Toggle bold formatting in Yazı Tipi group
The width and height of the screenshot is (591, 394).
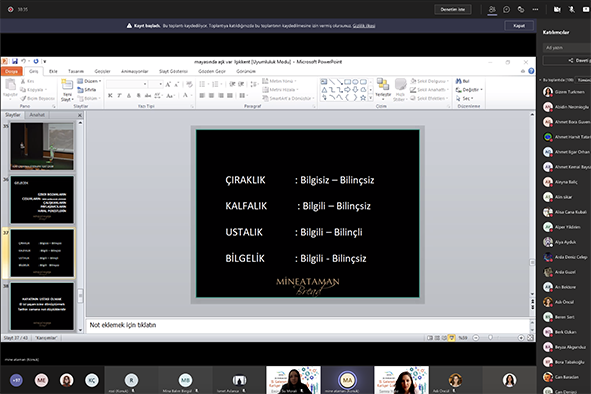[x=110, y=95]
